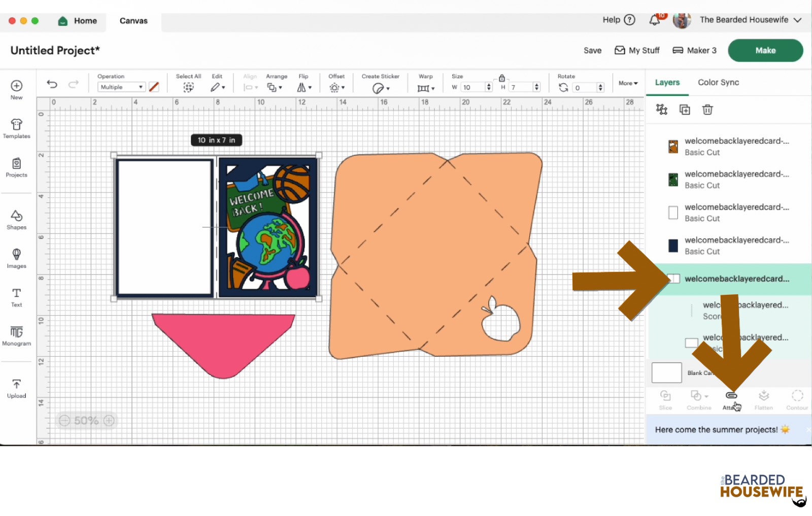Expand the More toolbar menu

(x=628, y=83)
